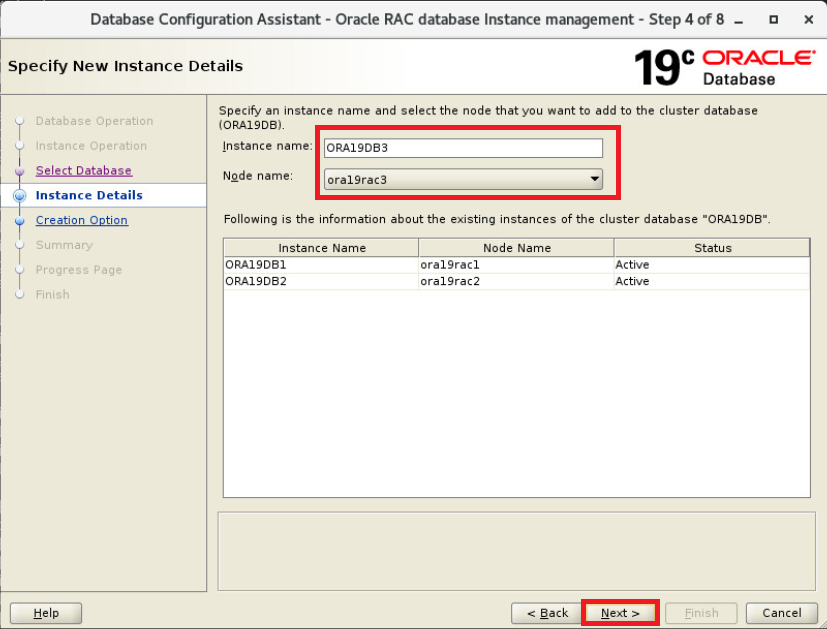Click the Instance Operation step label
Viewport: 827px width, 629px height.
91,146
